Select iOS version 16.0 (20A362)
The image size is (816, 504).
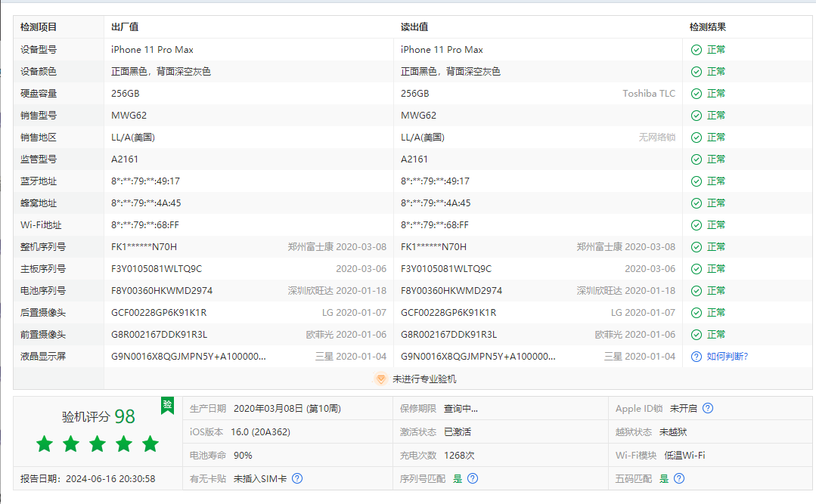261,431
